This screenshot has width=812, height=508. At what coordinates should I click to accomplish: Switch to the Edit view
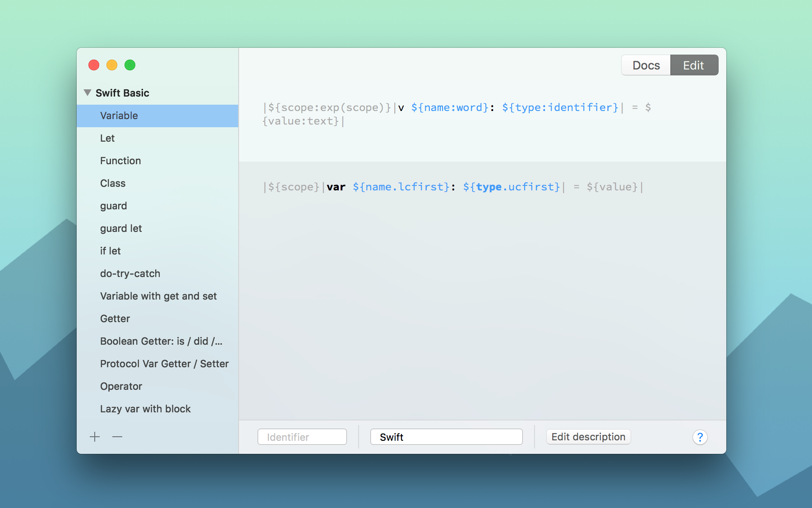694,65
